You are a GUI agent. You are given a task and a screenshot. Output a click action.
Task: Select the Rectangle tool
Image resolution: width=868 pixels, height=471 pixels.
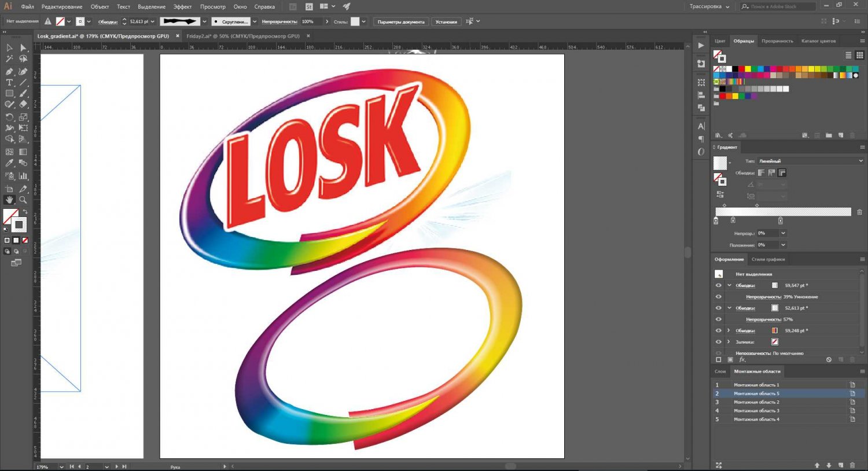pos(9,93)
